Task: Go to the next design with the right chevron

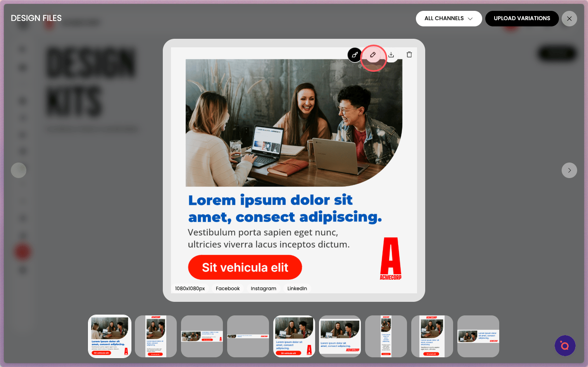Action: (569, 170)
